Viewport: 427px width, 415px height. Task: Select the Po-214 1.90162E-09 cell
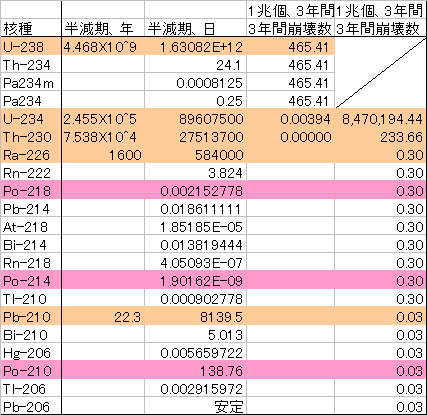196,281
